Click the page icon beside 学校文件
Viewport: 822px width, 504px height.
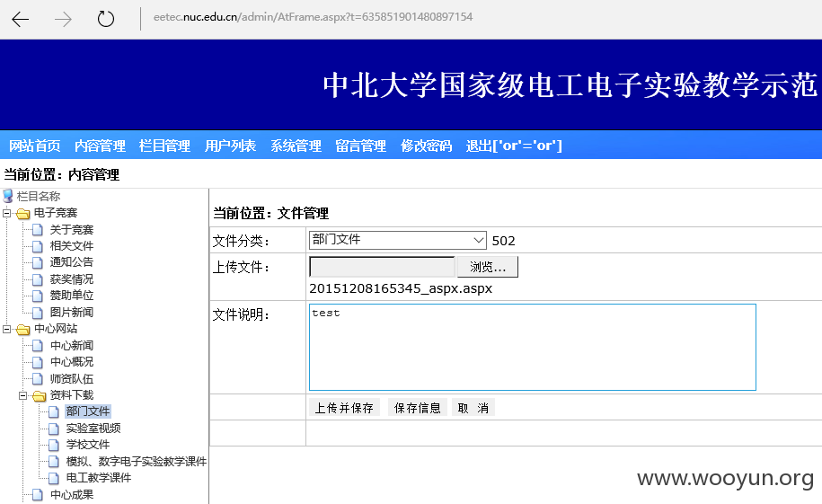coord(54,445)
